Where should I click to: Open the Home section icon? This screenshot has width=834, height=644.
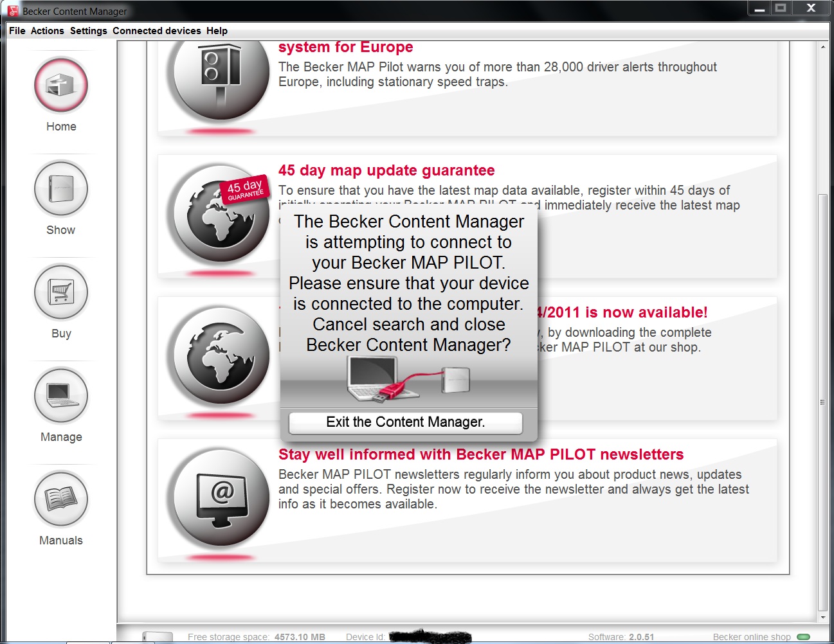click(x=61, y=85)
